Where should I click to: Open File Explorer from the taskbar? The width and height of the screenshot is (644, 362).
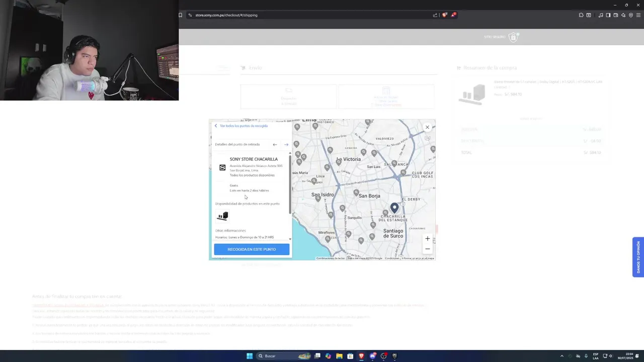[339, 356]
